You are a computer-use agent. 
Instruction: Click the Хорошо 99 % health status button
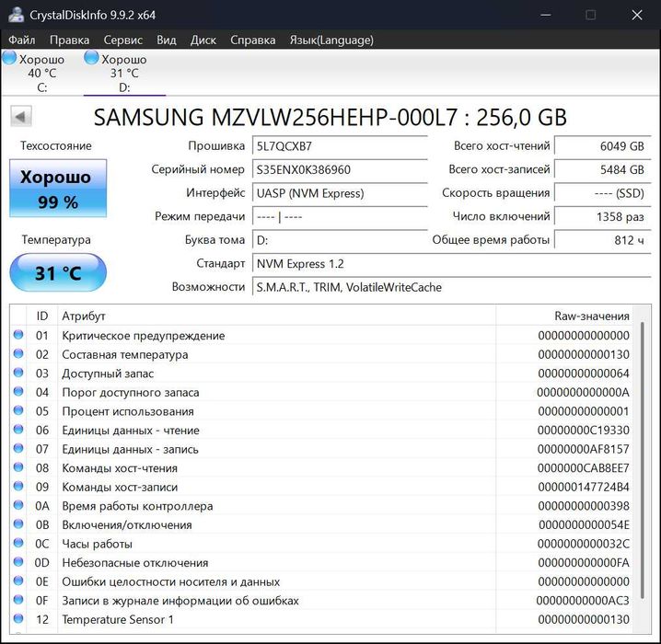pyautogui.click(x=58, y=189)
